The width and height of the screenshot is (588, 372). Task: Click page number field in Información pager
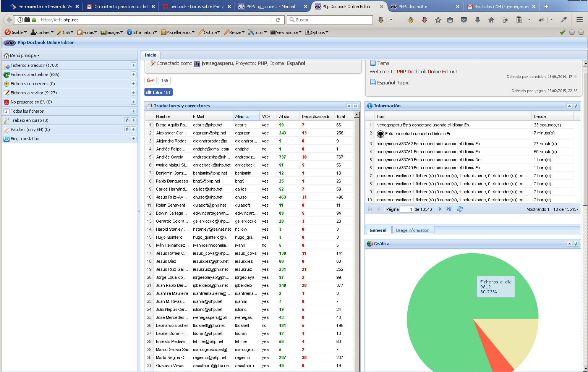(x=406, y=209)
